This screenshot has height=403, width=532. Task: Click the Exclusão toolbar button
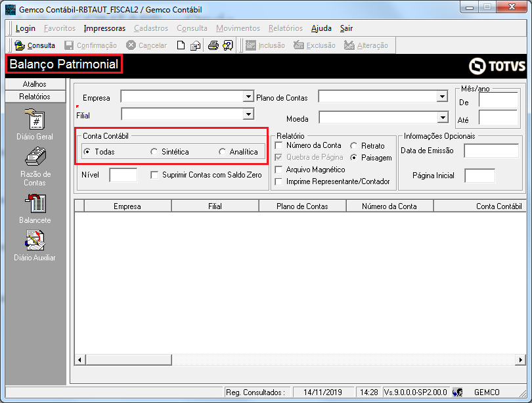point(314,45)
